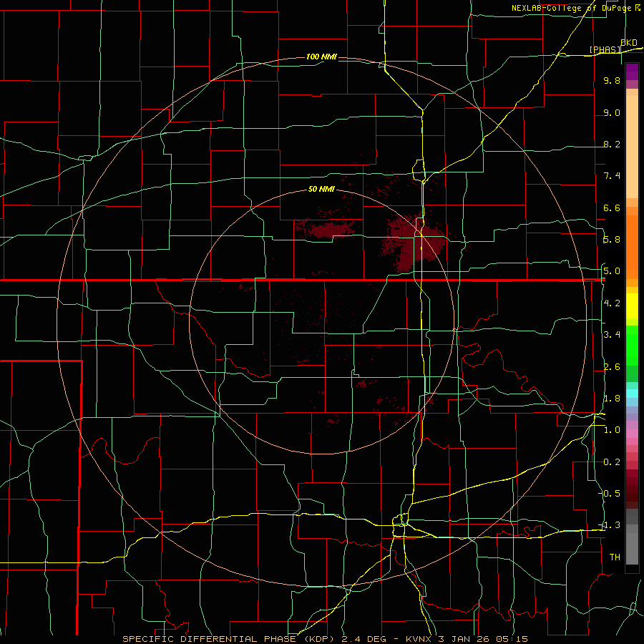Click the 9.0 colorbar scale value
The height and width of the screenshot is (644, 644).
point(612,112)
